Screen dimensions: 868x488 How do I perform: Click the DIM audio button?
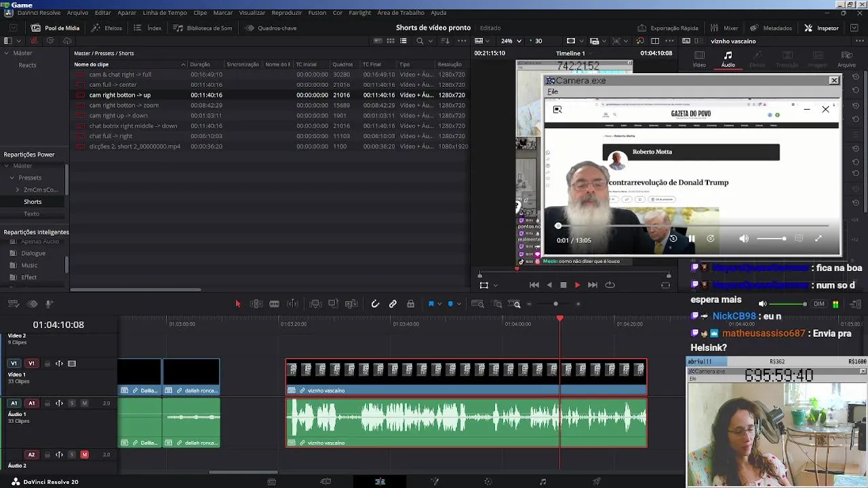(819, 304)
